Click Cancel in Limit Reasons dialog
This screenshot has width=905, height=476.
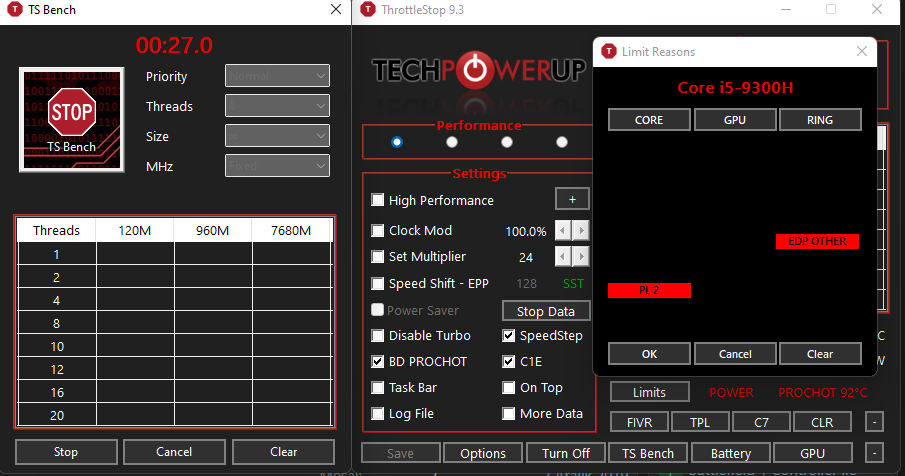click(735, 354)
